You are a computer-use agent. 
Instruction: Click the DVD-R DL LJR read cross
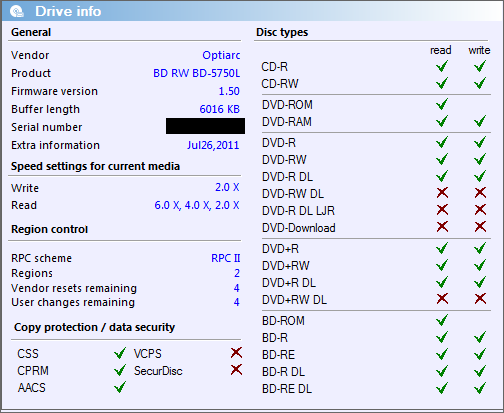click(442, 210)
